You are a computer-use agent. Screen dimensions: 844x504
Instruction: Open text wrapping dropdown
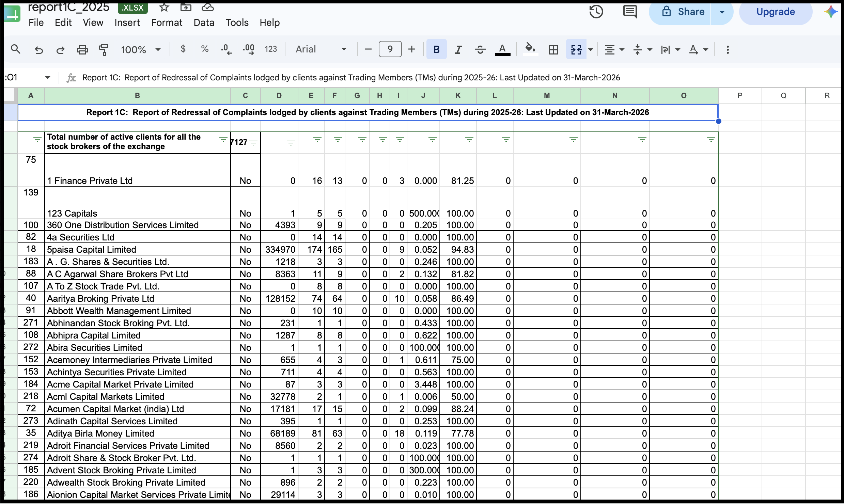pos(670,50)
